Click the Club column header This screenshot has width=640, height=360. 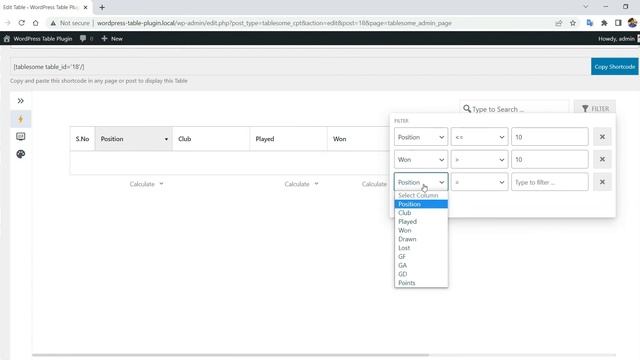[211, 139]
